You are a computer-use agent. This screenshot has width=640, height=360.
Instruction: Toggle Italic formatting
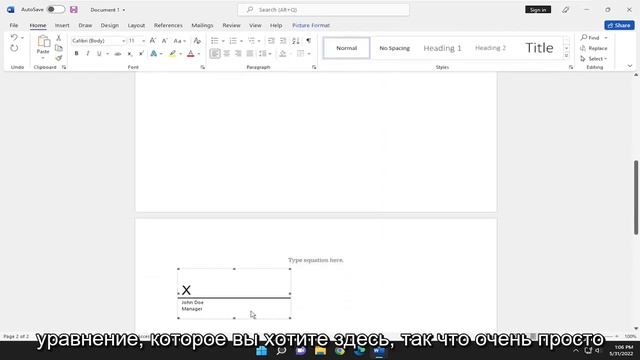point(87,53)
